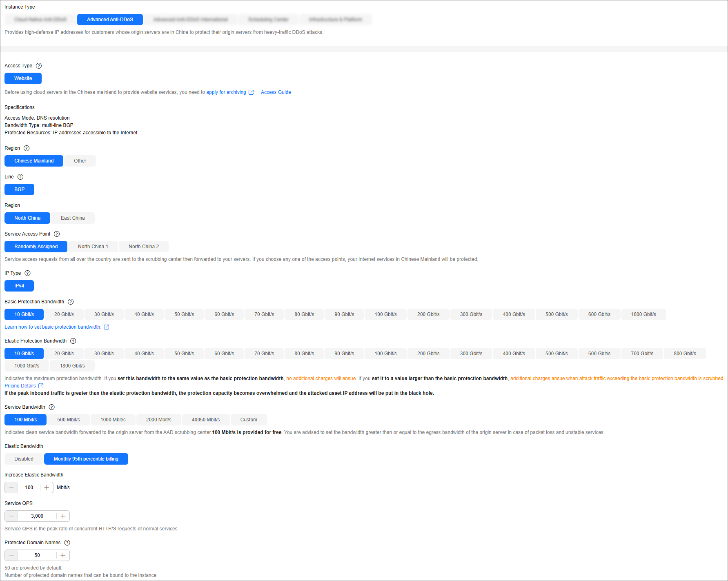Select Chinese Mainland region
728x581 pixels.
[x=34, y=161]
